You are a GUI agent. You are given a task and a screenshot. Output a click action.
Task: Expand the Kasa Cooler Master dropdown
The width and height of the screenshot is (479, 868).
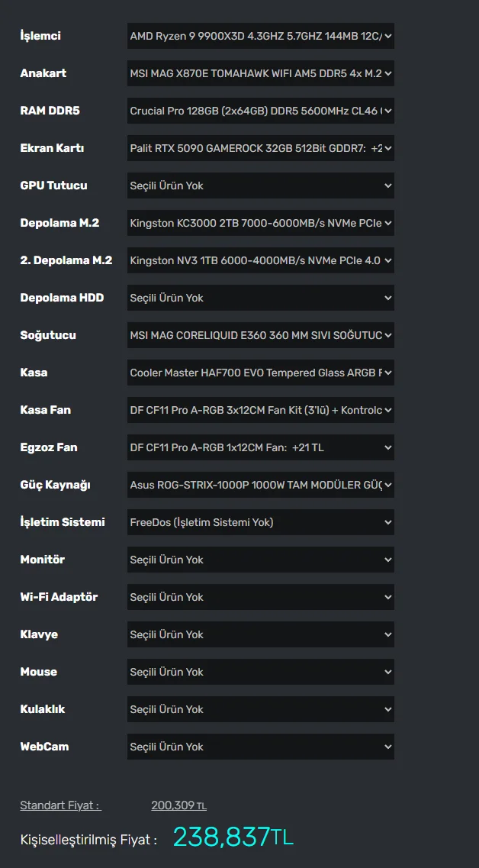pyautogui.click(x=260, y=373)
